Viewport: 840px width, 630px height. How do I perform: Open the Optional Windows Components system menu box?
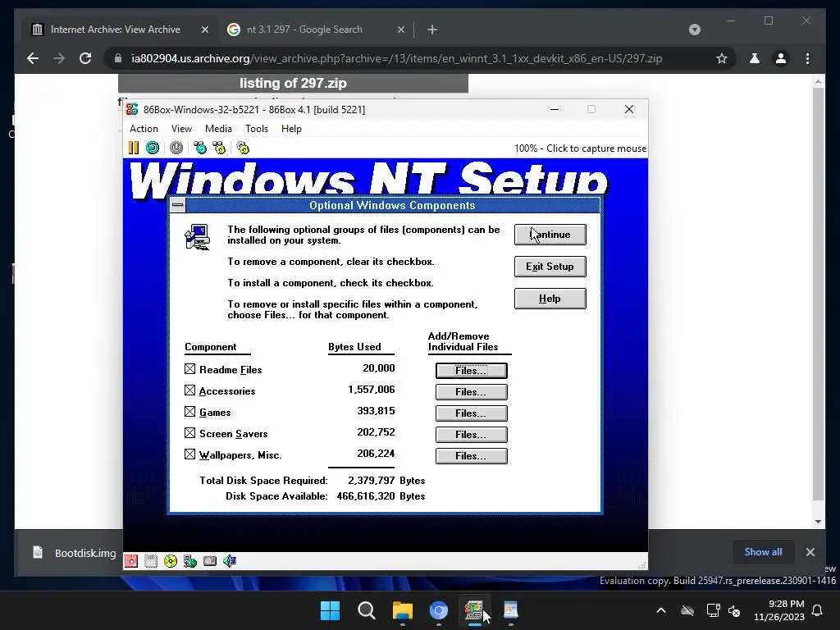pyautogui.click(x=178, y=205)
